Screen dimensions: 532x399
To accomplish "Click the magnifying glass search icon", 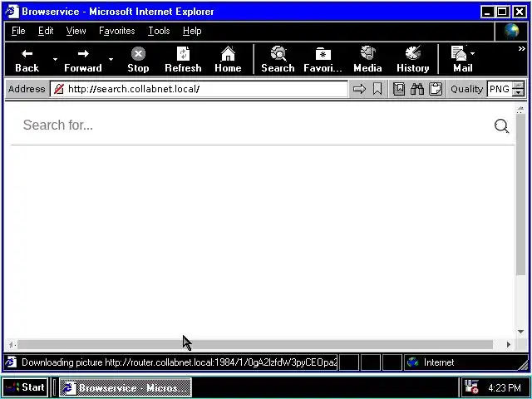I will pyautogui.click(x=501, y=126).
